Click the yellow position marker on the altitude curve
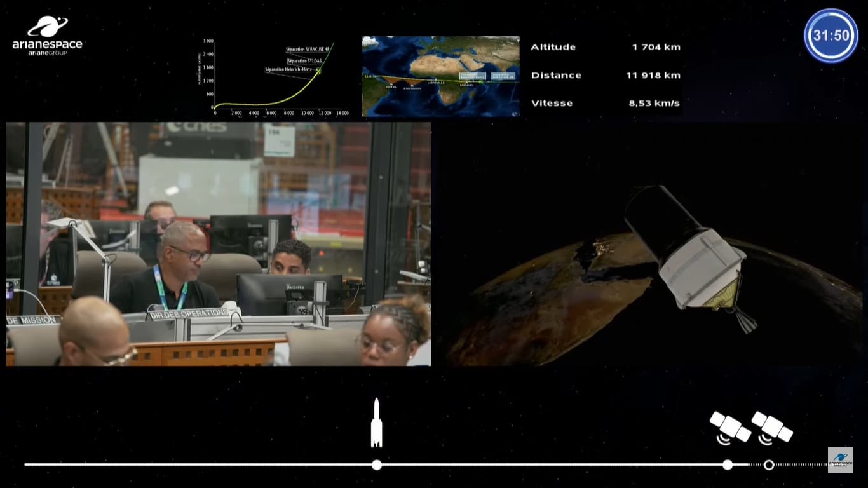 click(318, 71)
